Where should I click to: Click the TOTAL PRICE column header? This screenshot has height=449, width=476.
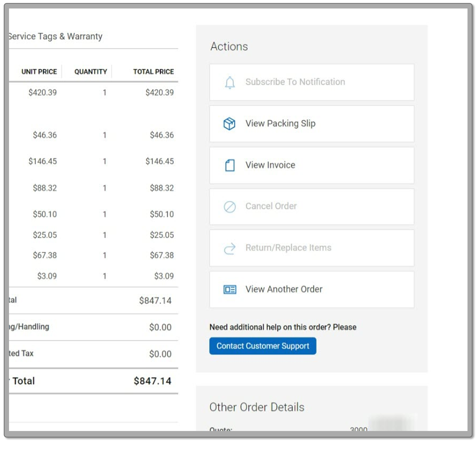tap(153, 71)
